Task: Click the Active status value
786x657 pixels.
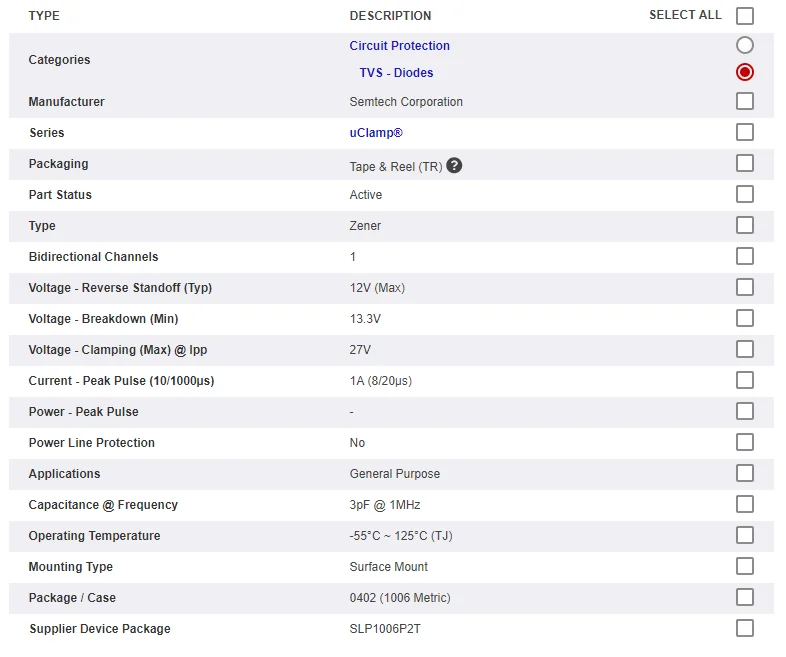Action: pos(365,194)
